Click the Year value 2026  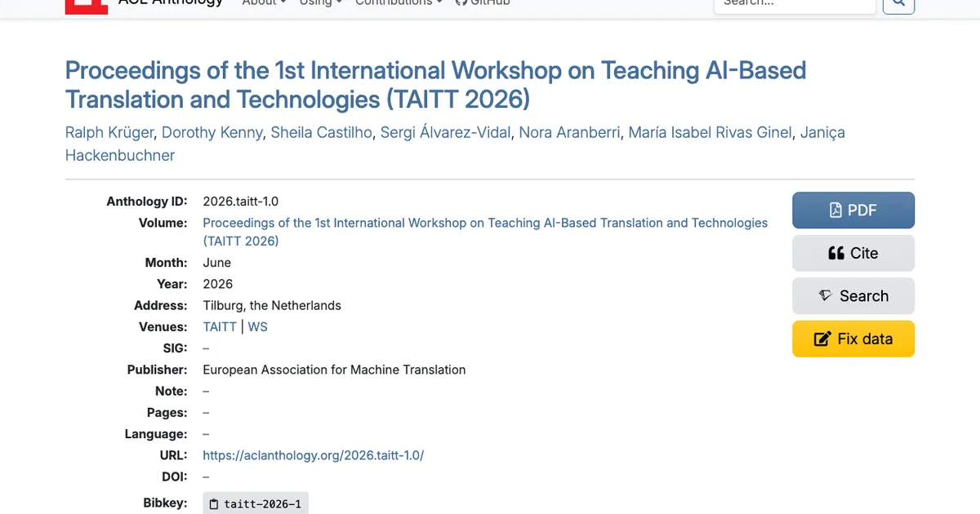218,284
